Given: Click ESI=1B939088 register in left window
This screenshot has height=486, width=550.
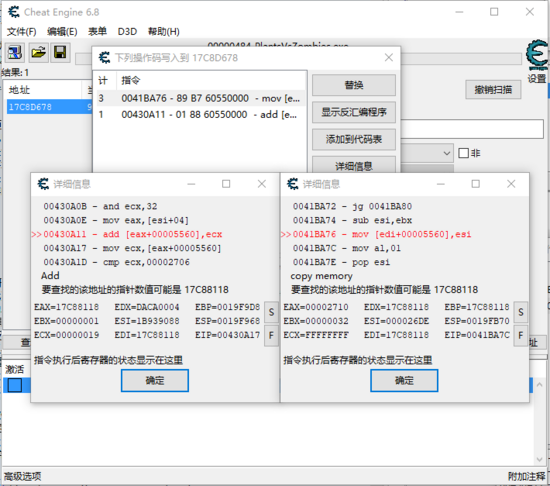Looking at the screenshot, I should tap(147, 321).
